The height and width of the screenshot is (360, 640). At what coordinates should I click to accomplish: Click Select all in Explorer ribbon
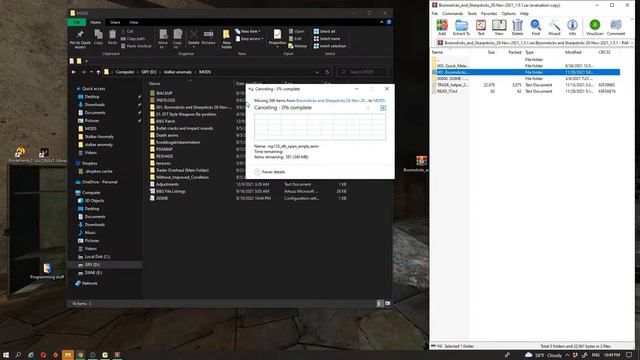324,31
